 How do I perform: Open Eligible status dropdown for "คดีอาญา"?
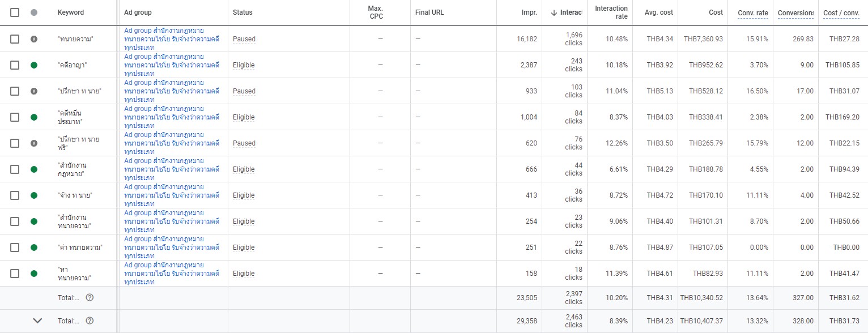pyautogui.click(x=244, y=65)
